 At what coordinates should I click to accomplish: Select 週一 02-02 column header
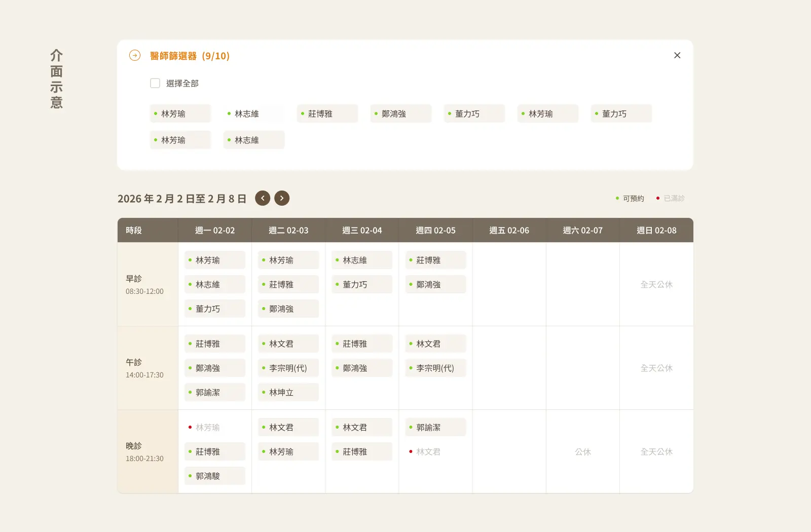215,230
